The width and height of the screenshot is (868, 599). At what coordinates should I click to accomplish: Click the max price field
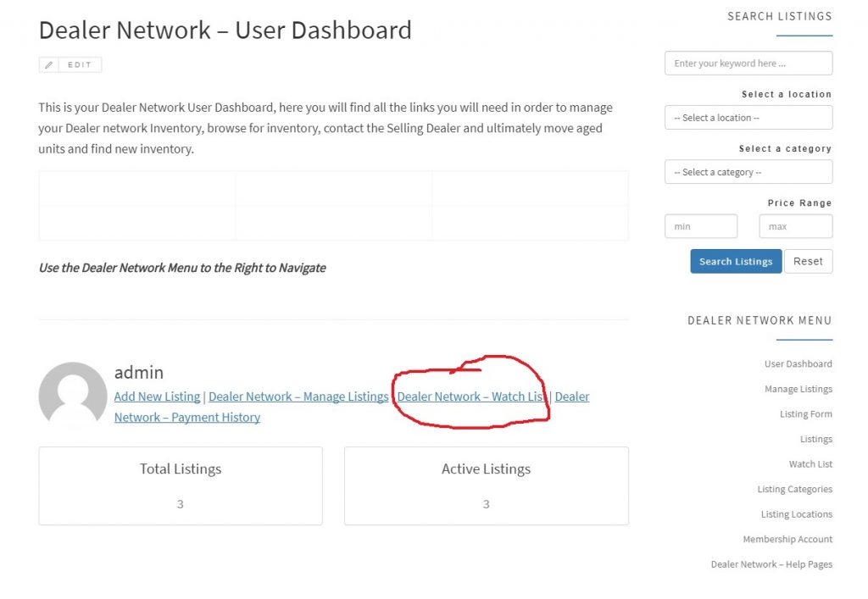tap(795, 226)
